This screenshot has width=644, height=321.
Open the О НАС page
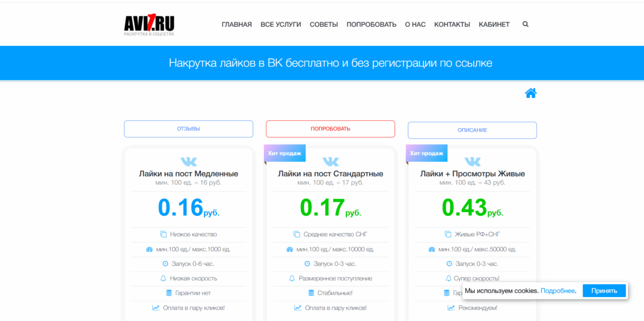click(415, 25)
